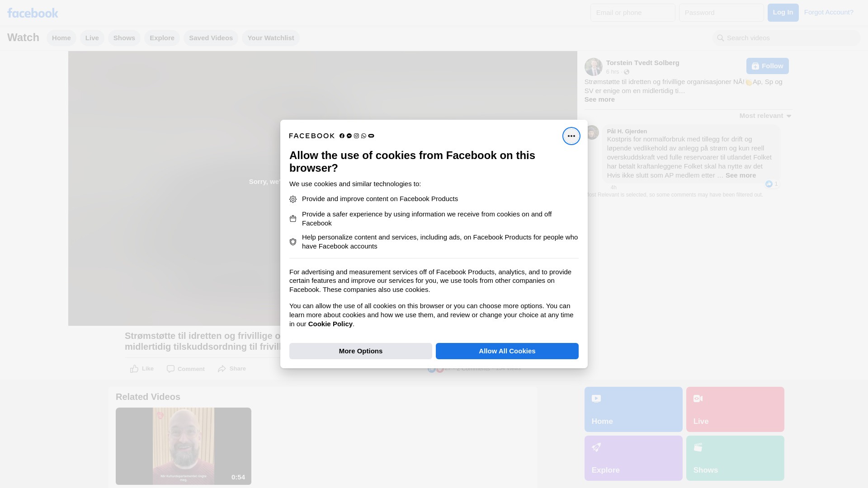Click the Share arrow icon
868x488 pixels.
pos(222,369)
